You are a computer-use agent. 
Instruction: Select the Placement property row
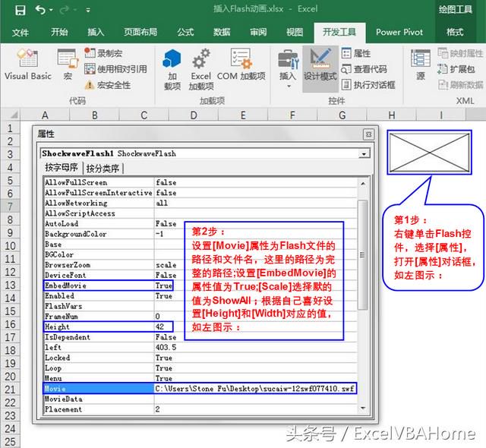(200, 409)
